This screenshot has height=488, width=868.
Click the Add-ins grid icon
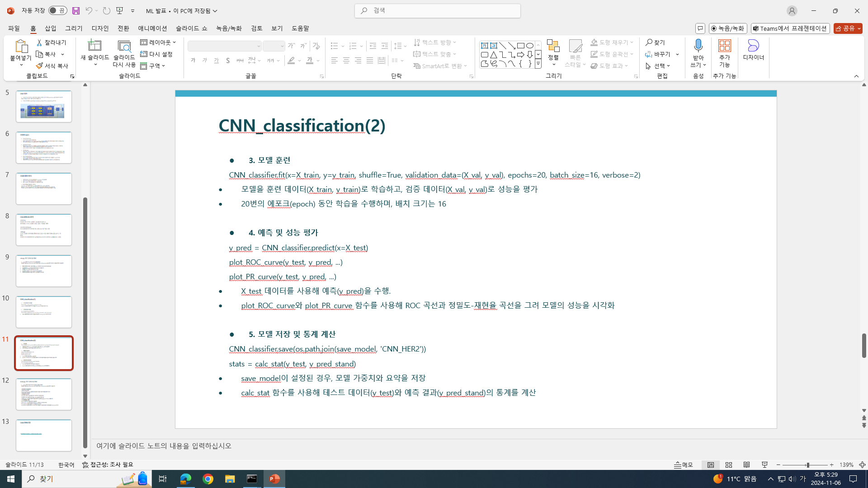(x=724, y=46)
